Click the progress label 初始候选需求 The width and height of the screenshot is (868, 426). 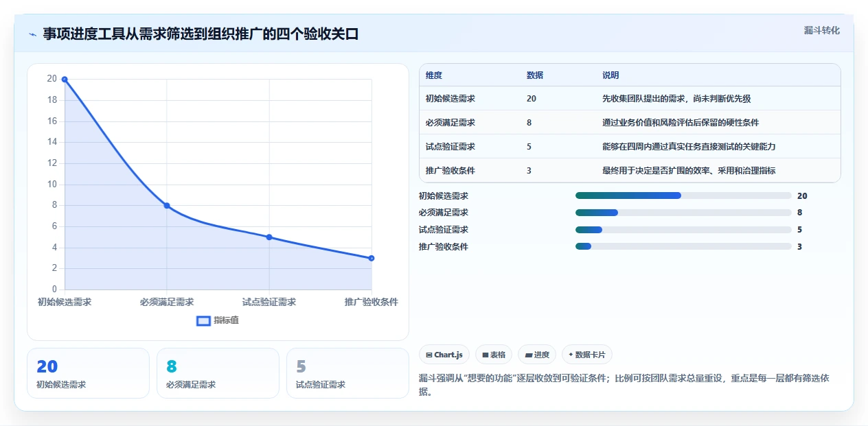444,196
